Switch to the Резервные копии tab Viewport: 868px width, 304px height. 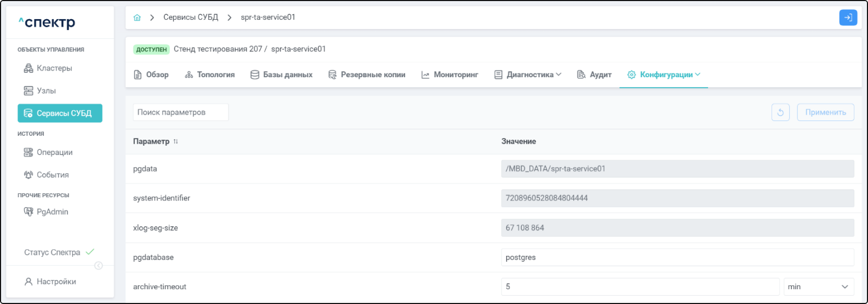[x=367, y=75]
